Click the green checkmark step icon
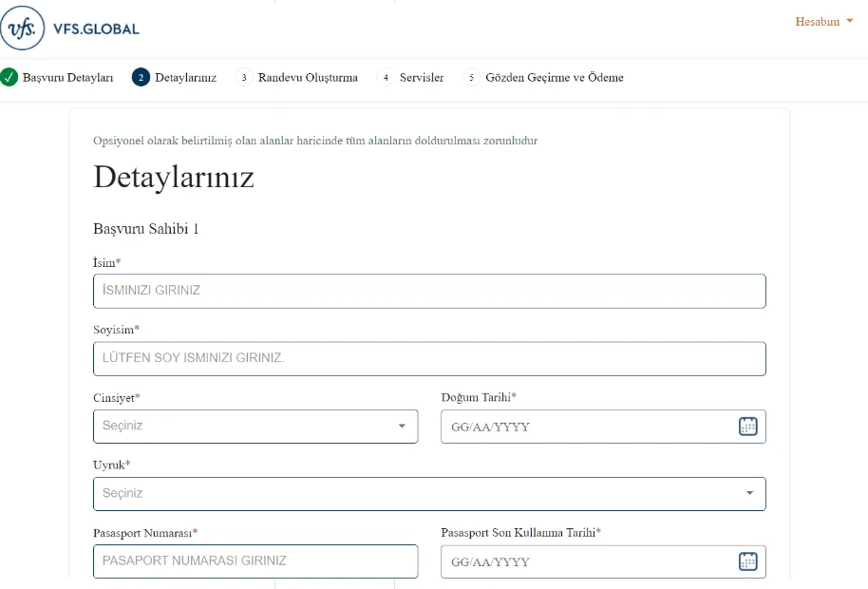Screen dimensions: 868x589 (9, 78)
